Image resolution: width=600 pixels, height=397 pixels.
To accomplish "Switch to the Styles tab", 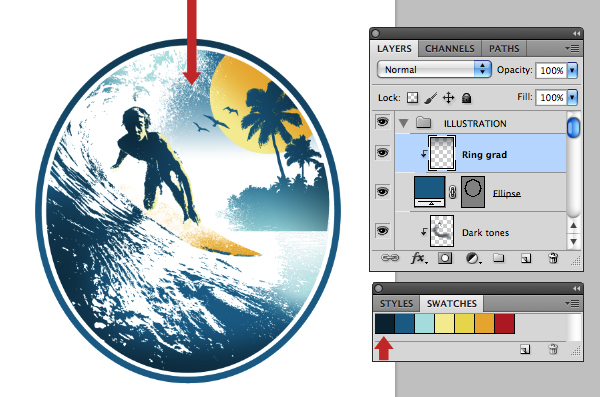I will click(x=396, y=304).
